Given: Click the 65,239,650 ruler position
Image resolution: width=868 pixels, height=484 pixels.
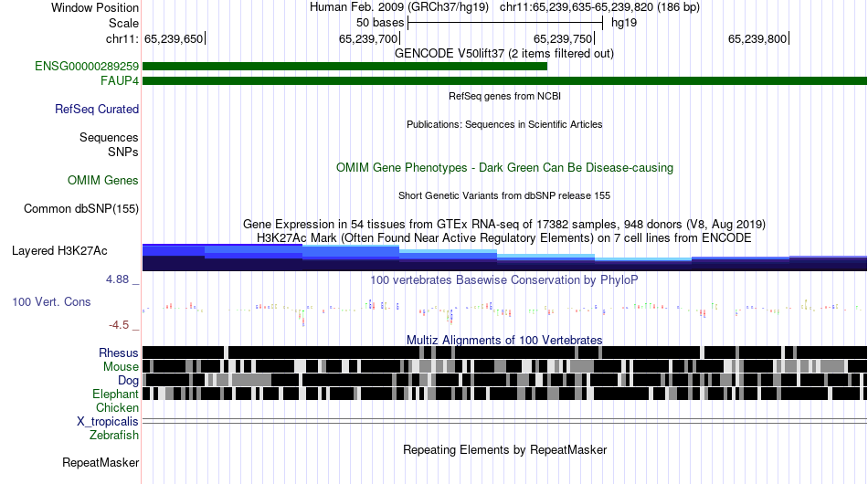Looking at the screenshot, I should (x=174, y=38).
